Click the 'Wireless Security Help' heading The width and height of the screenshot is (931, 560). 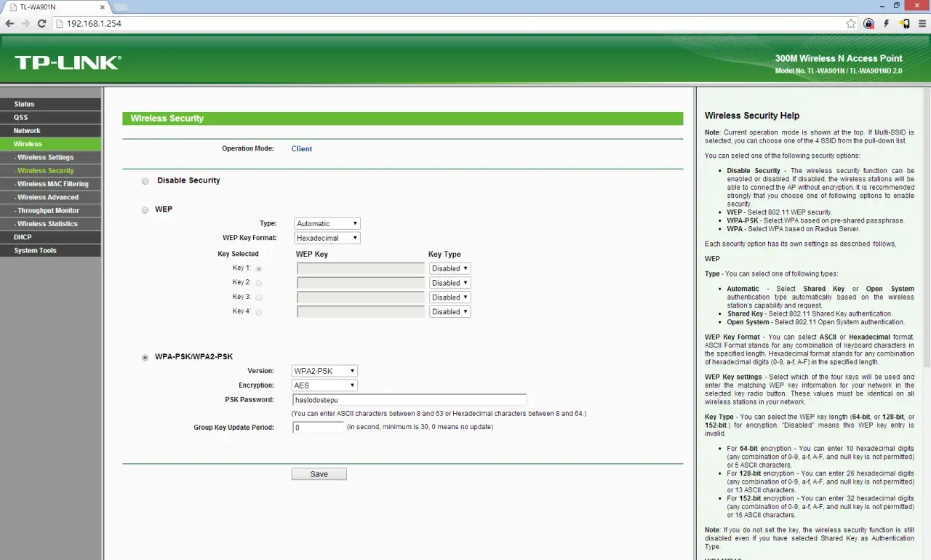coord(752,116)
